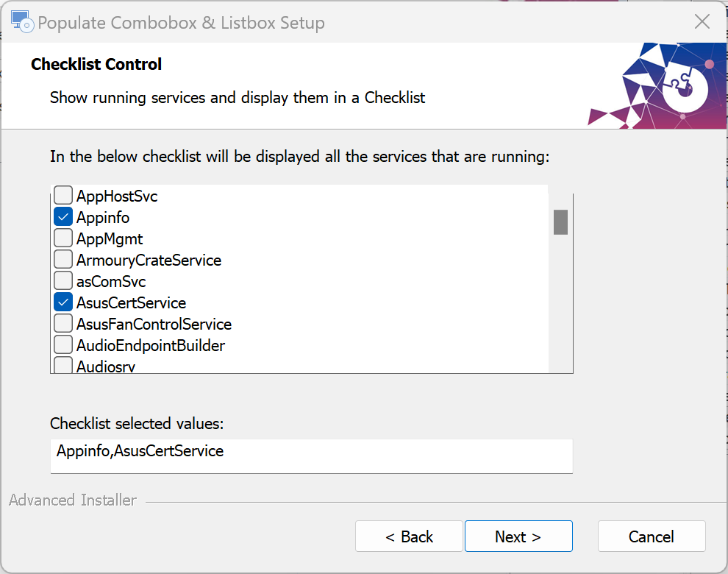Viewport: 728px width, 574px height.
Task: Click below the scrollbar thumb track
Action: click(560, 302)
